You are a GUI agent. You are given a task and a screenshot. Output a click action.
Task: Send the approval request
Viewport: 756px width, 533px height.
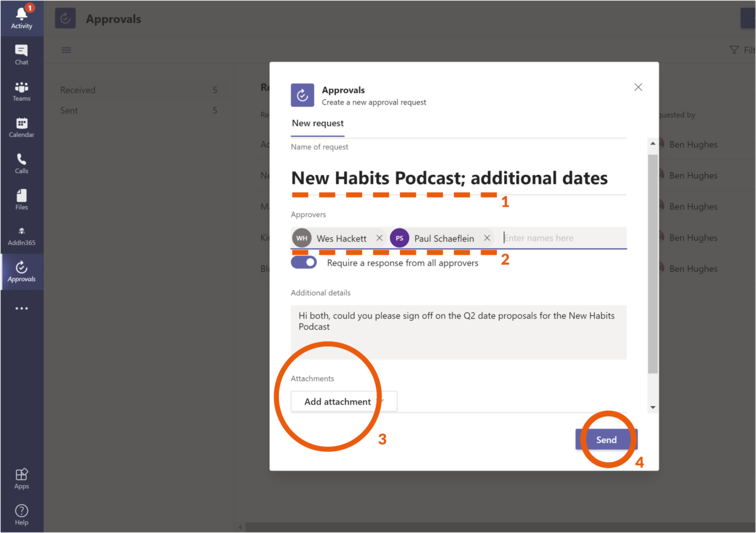pyautogui.click(x=606, y=440)
